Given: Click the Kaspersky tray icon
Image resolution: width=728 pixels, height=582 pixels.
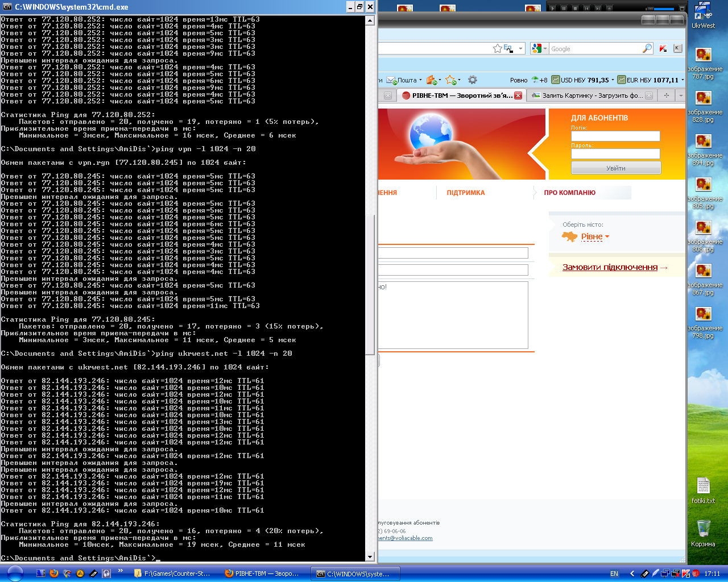Looking at the screenshot, I should (686, 573).
